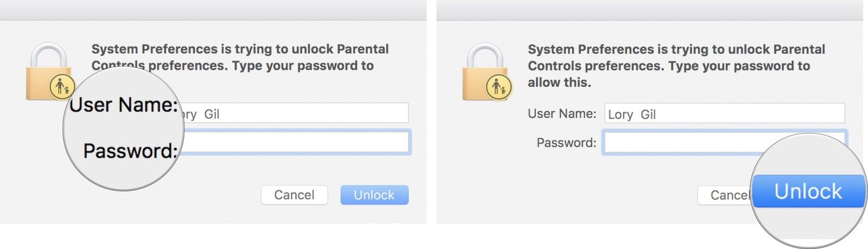868x249 pixels.
Task: Click the magnified 'User Name:' label
Action: (x=124, y=105)
